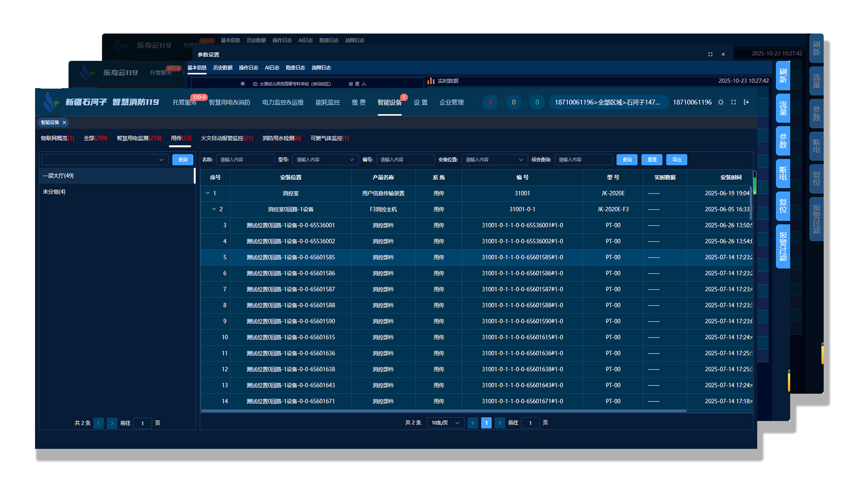Screen dimensions: 868x487
Task: Open the 10条/页 page size dropdown
Action: click(446, 423)
